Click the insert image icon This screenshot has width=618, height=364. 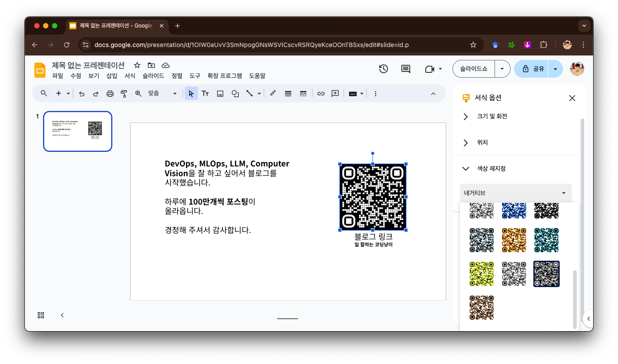coord(220,94)
